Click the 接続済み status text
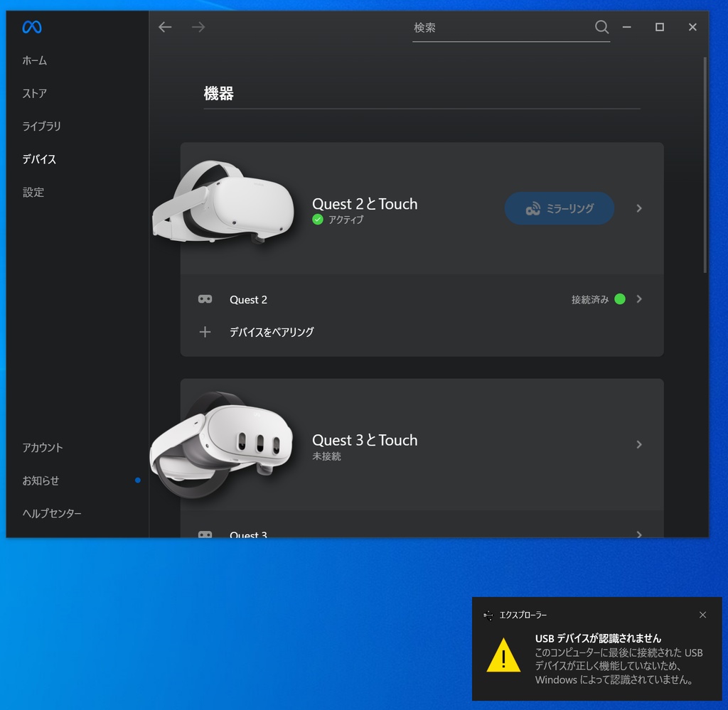This screenshot has width=728, height=710. [590, 299]
